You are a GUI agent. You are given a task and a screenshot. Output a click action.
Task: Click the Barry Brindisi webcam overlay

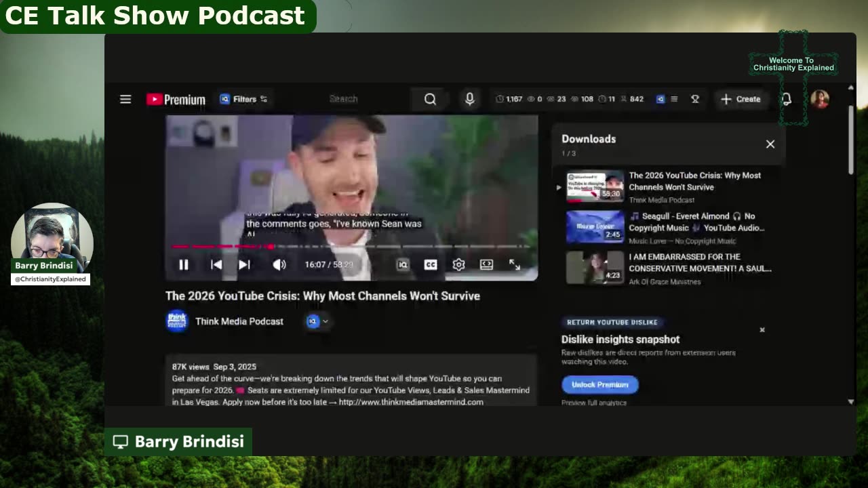[52, 244]
